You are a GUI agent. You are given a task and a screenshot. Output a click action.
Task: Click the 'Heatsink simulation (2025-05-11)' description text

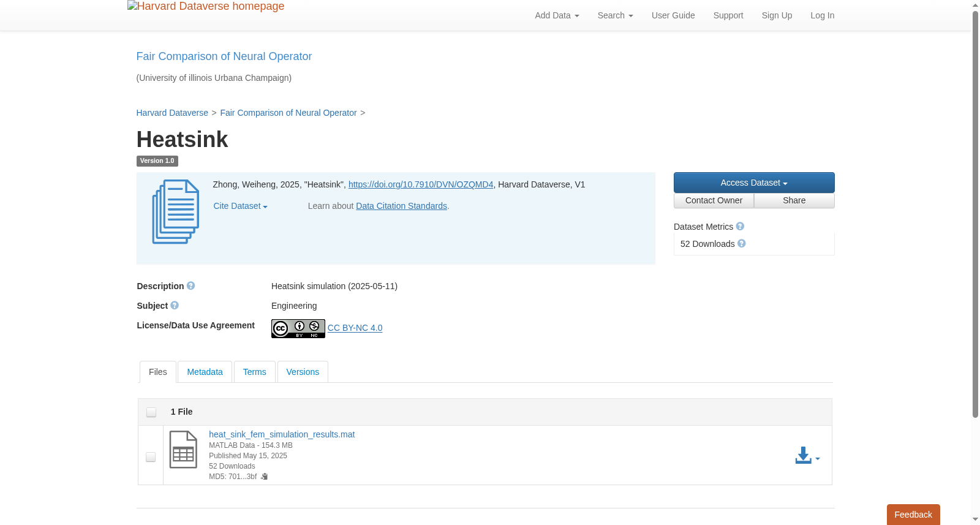coord(334,286)
